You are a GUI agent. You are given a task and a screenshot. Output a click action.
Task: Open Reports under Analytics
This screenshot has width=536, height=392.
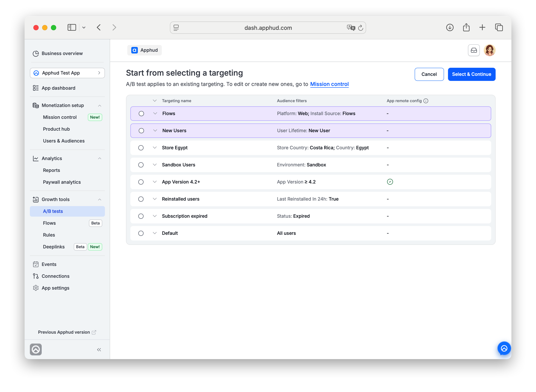point(51,170)
